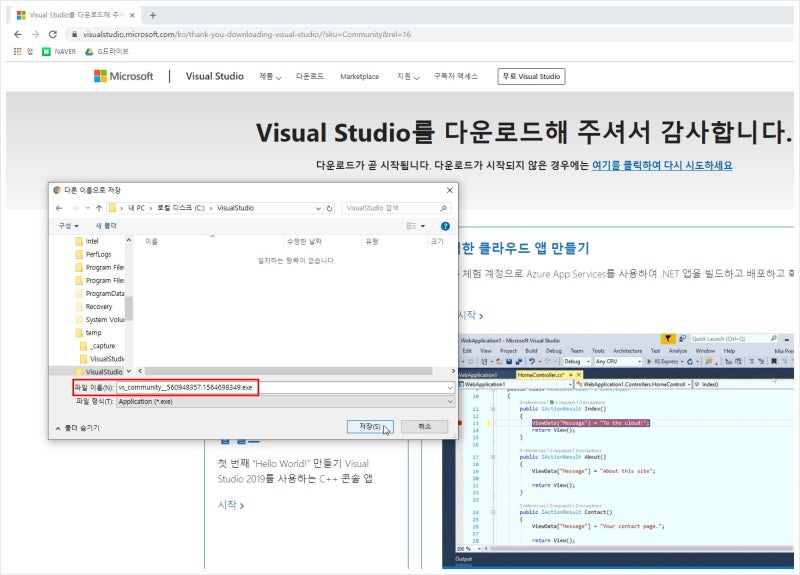
Task: Select the _capture folder in tree
Action: point(98,346)
